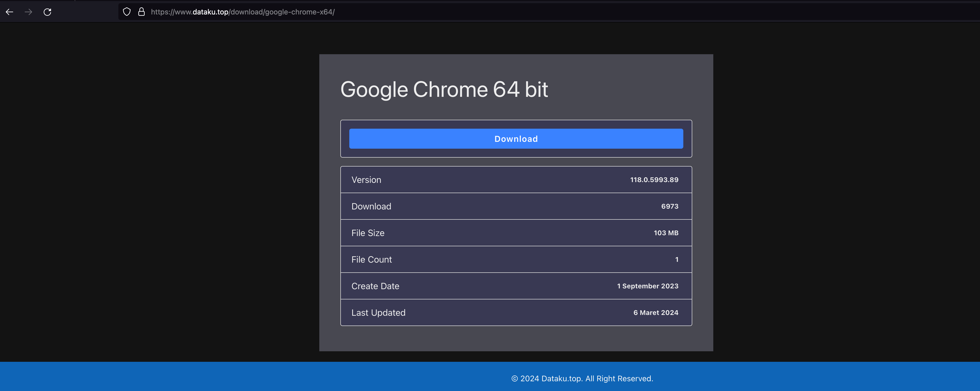Open the tracking protection shield icon
980x391 pixels.
[x=127, y=12]
